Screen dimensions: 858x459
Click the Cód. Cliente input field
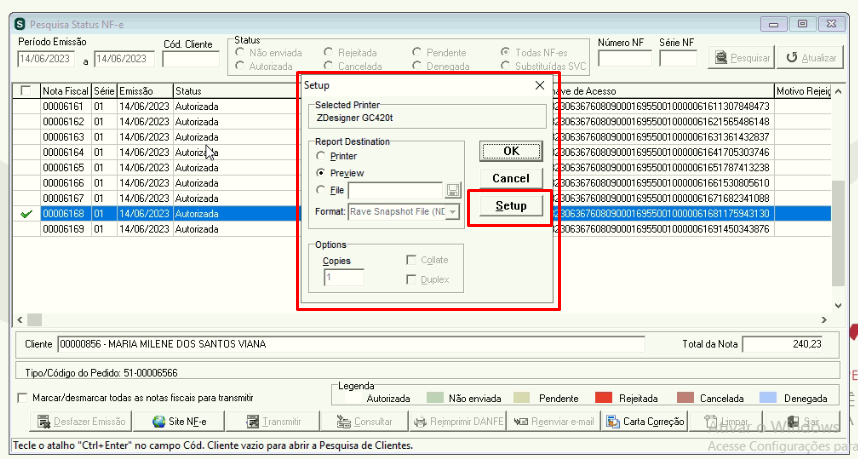(x=191, y=59)
